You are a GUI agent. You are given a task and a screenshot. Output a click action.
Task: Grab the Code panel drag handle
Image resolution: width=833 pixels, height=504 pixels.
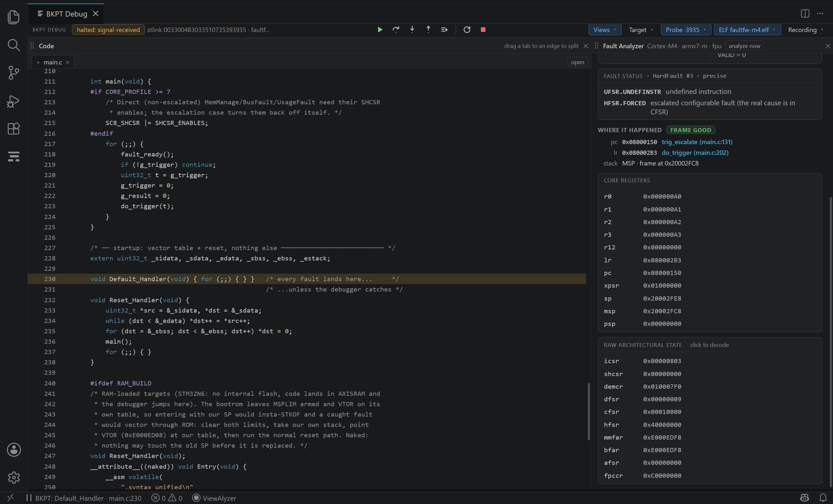(32, 46)
